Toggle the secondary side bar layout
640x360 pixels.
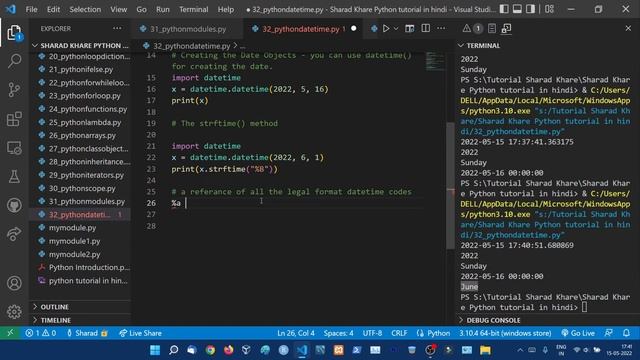pyautogui.click(x=530, y=9)
